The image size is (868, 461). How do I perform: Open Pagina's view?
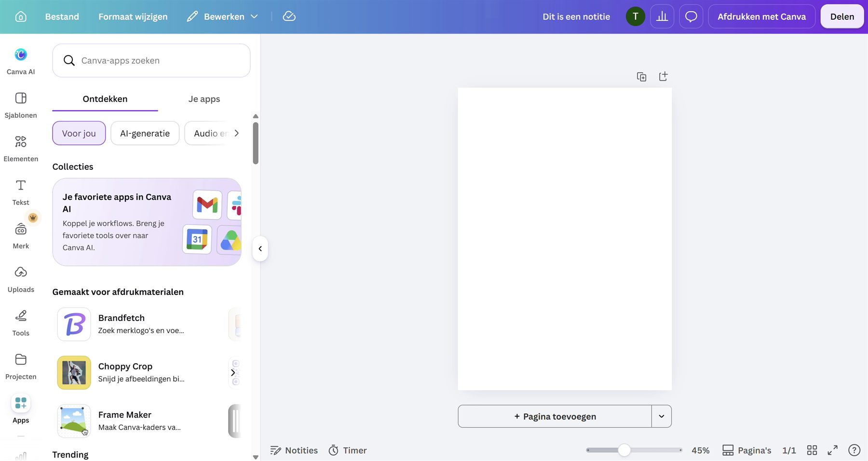[x=746, y=450]
